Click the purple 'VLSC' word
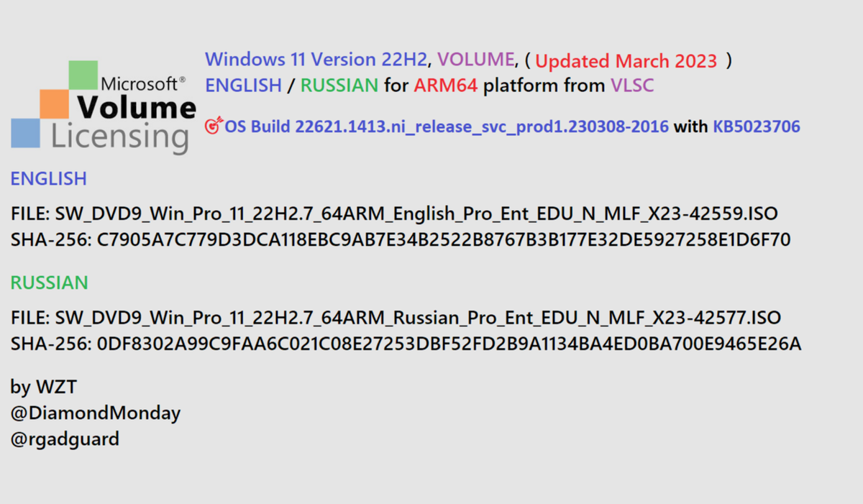863x504 pixels. point(632,86)
